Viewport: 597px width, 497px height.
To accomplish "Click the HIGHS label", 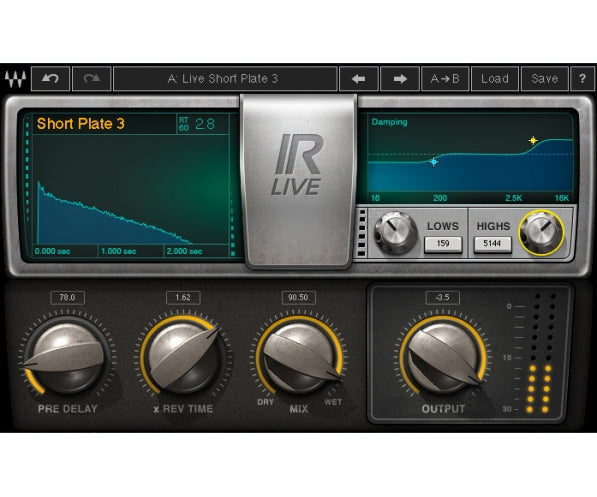I will coord(493,226).
